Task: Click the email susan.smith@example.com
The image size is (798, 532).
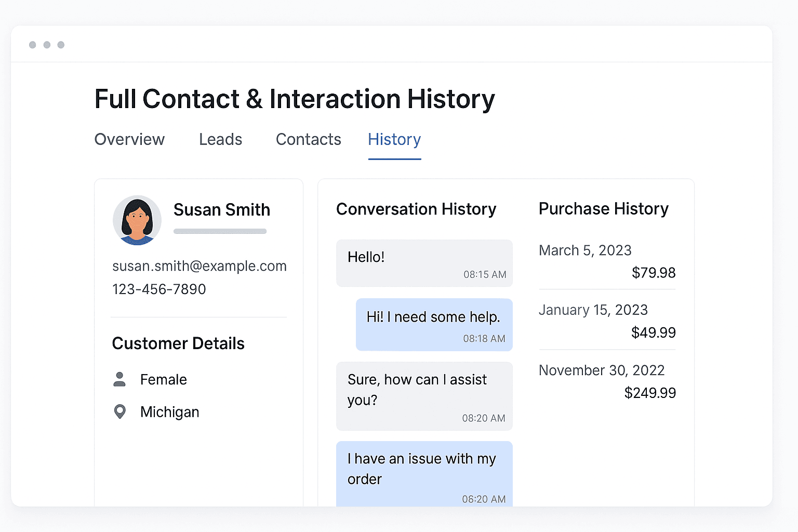Action: coord(199,265)
